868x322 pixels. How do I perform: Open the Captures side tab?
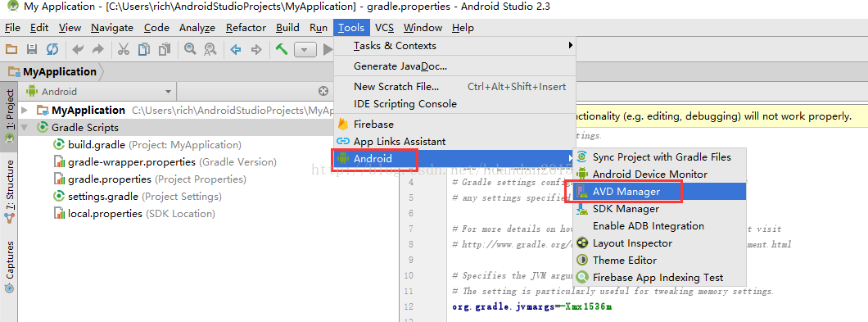click(9, 267)
